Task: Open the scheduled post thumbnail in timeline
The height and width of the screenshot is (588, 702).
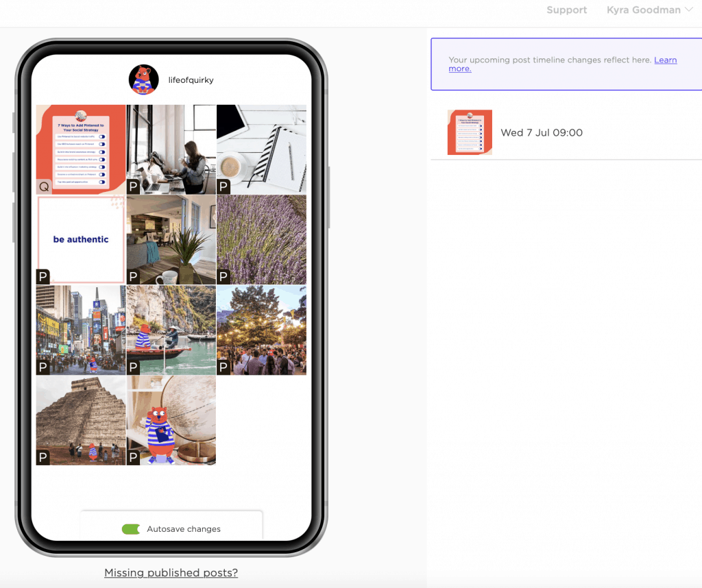Action: [x=470, y=132]
